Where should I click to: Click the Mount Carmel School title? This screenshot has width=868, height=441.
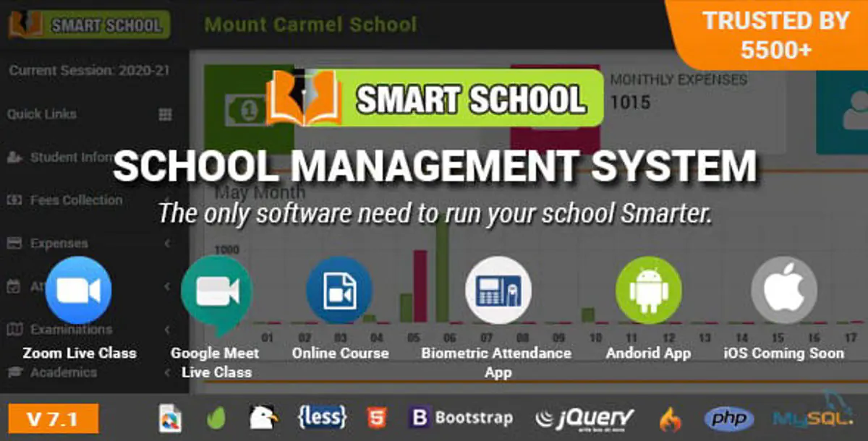310,24
